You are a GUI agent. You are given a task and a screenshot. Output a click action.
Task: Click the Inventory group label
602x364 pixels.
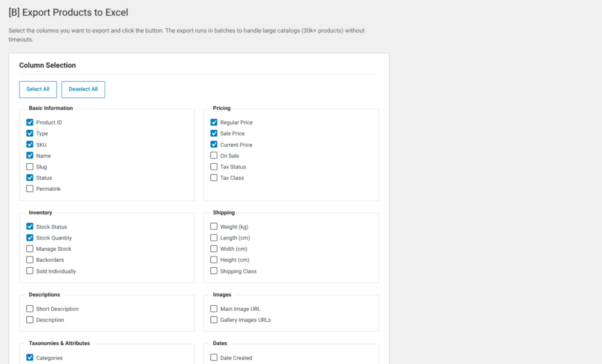[41, 213]
